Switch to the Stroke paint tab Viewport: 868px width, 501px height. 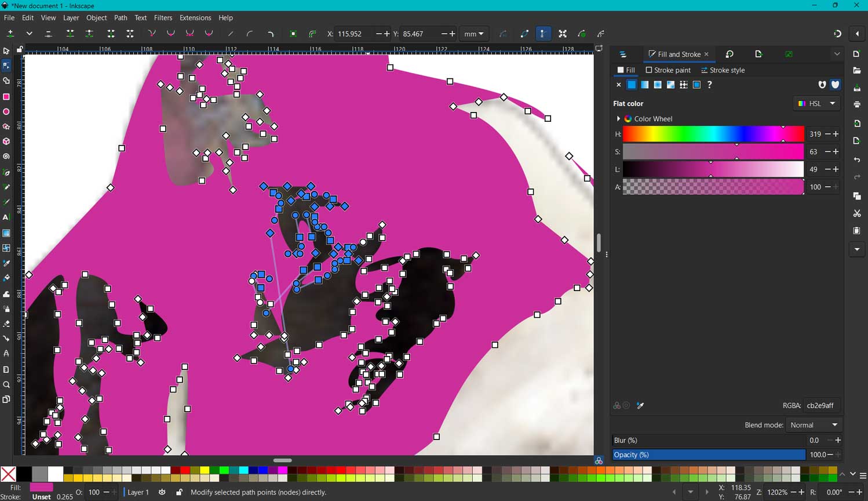coord(669,70)
